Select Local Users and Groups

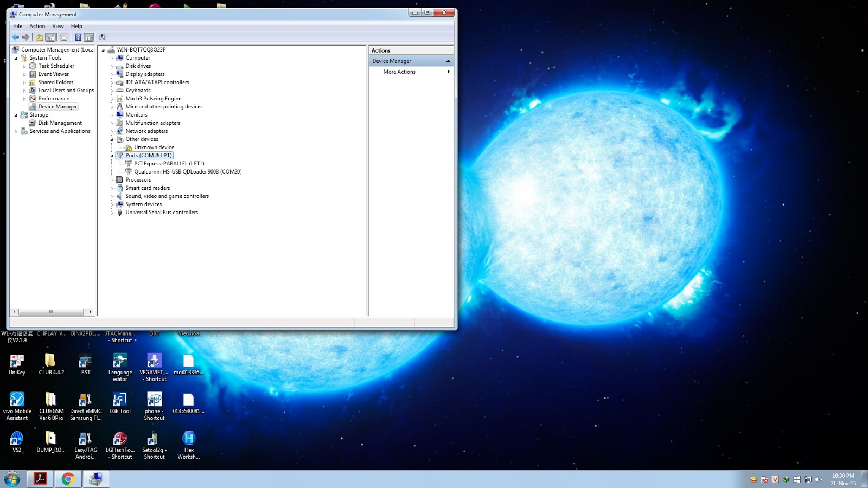[x=66, y=91]
